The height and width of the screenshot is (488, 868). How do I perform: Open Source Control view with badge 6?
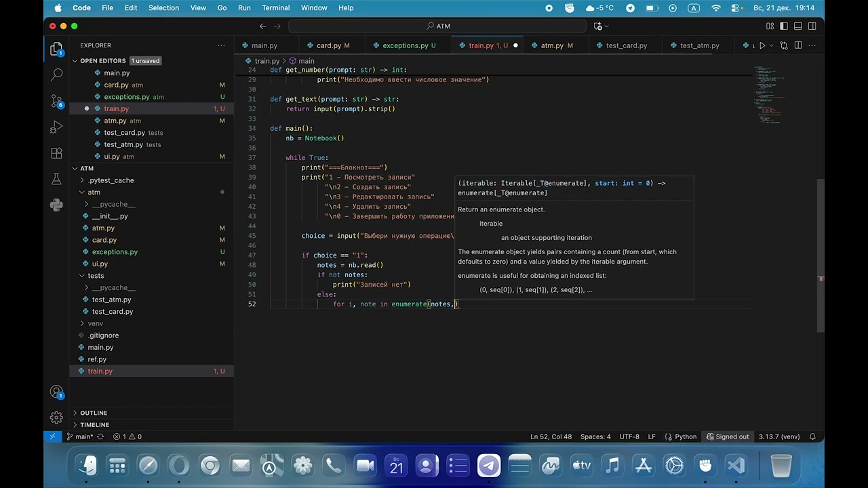[x=57, y=101]
